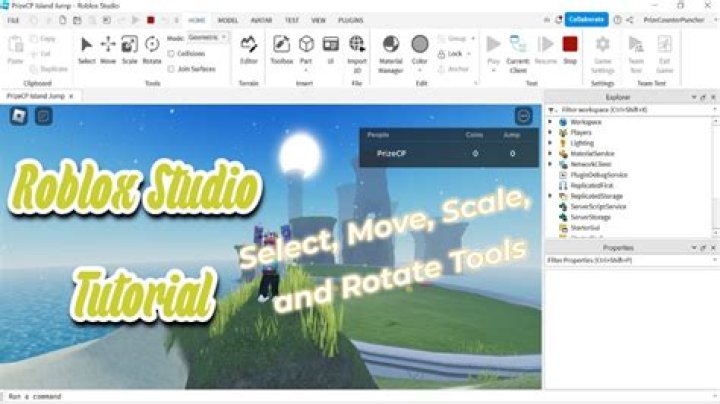Screen dimensions: 720x404
Task: Expand the Workspace tree node
Action: click(x=551, y=121)
